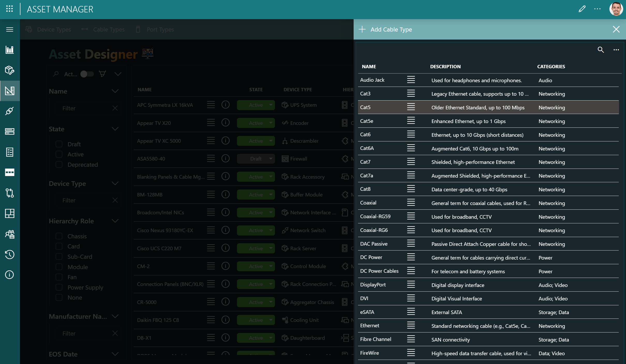Check the Sub-Card checkbox
Image resolution: width=626 pixels, height=364 pixels.
point(59,256)
